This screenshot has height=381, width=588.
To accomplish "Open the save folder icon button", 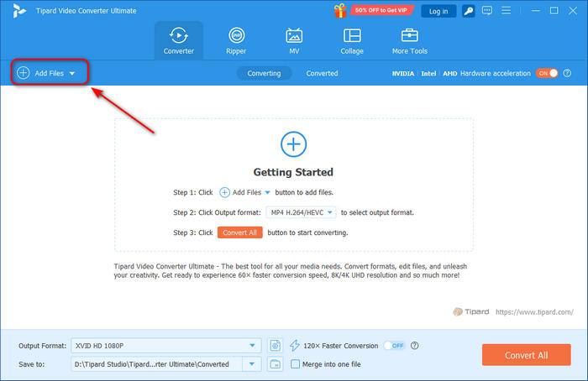I will 276,364.
